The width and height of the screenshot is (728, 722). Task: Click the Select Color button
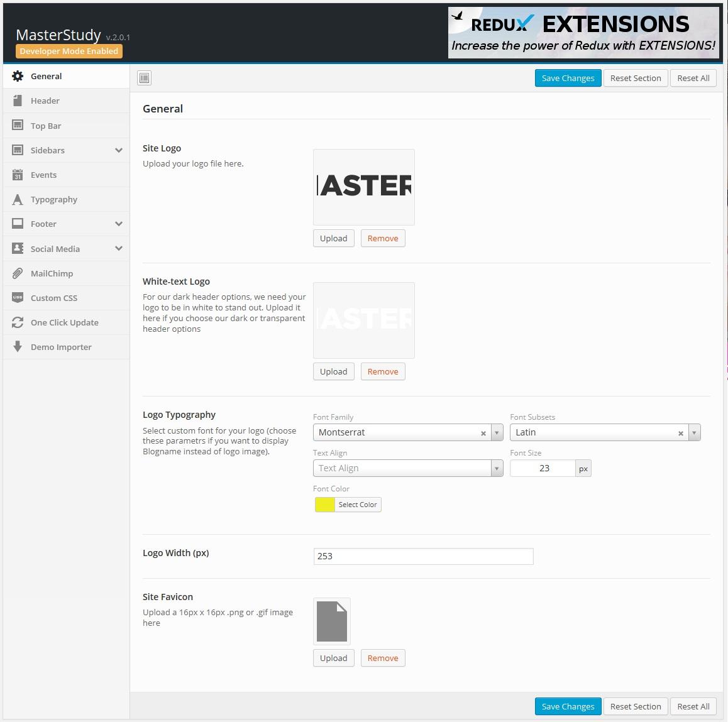(x=358, y=505)
